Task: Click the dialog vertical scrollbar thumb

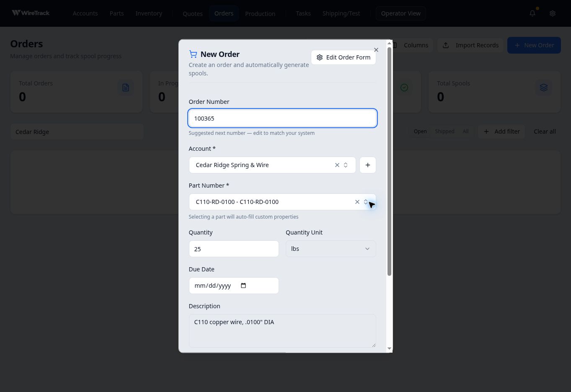Action: 389,162
